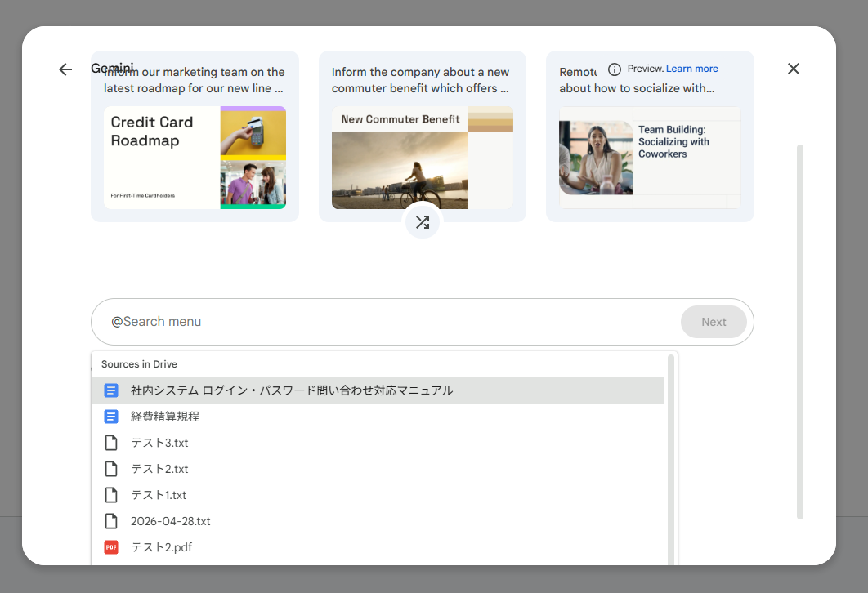The image size is (868, 593).
Task: Open the Learn more link
Action: [692, 69]
